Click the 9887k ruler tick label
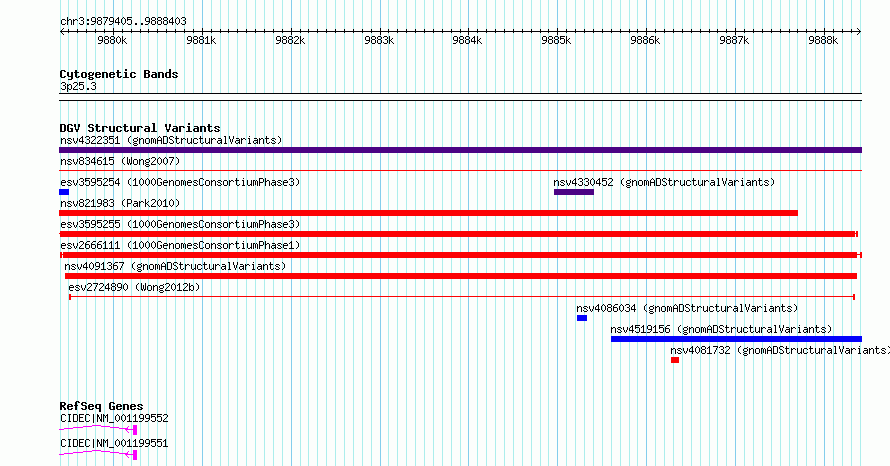The width and height of the screenshot is (890, 466). click(x=734, y=40)
